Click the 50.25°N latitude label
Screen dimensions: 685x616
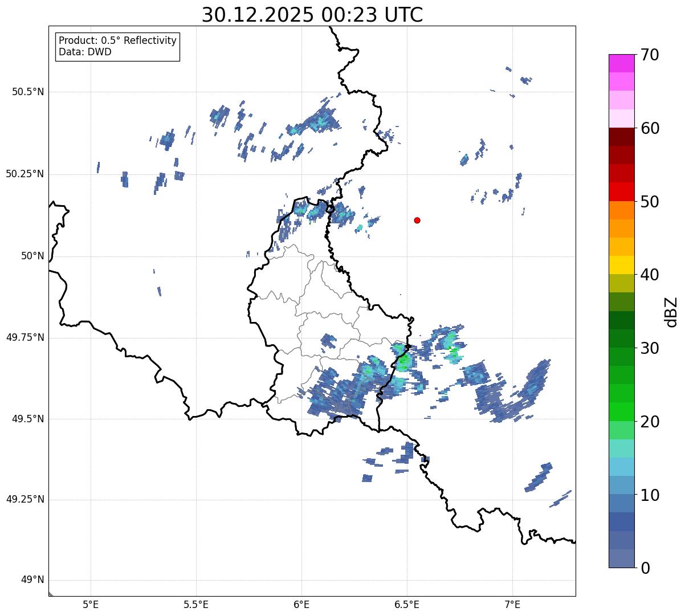25,174
